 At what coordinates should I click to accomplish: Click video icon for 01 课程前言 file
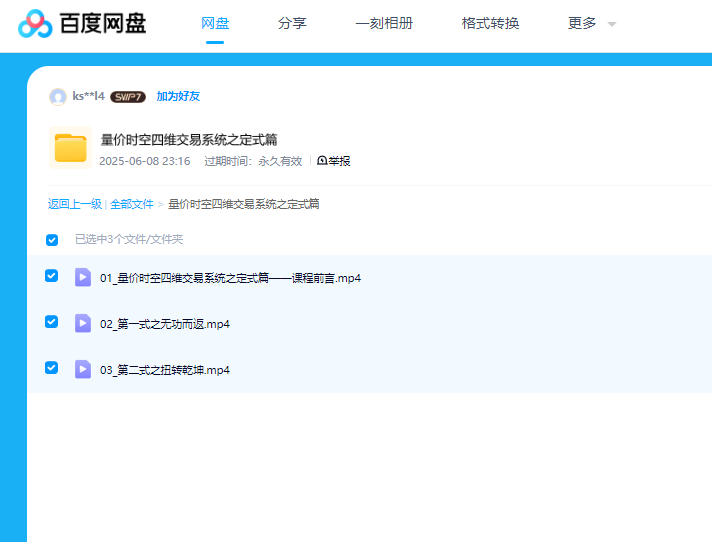[83, 277]
